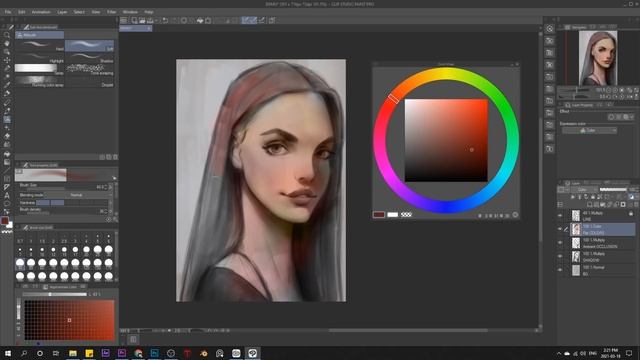The height and width of the screenshot is (360, 640).
Task: Open the Edit menu
Action: [x=22, y=12]
